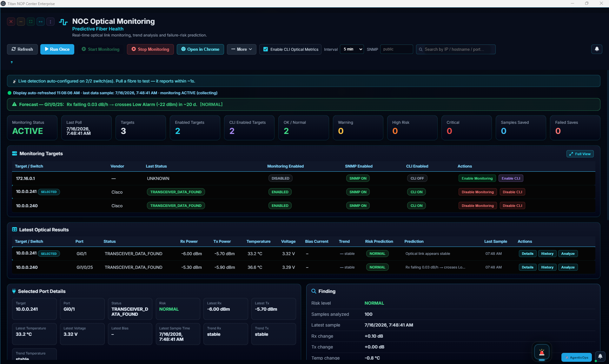Click Stop Monitoring

tap(150, 49)
